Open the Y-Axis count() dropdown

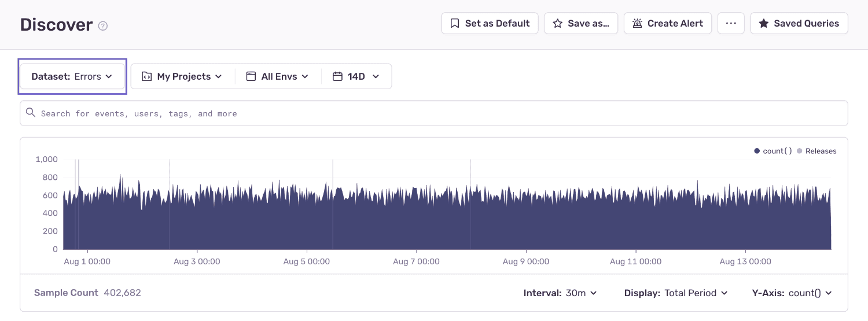point(792,293)
